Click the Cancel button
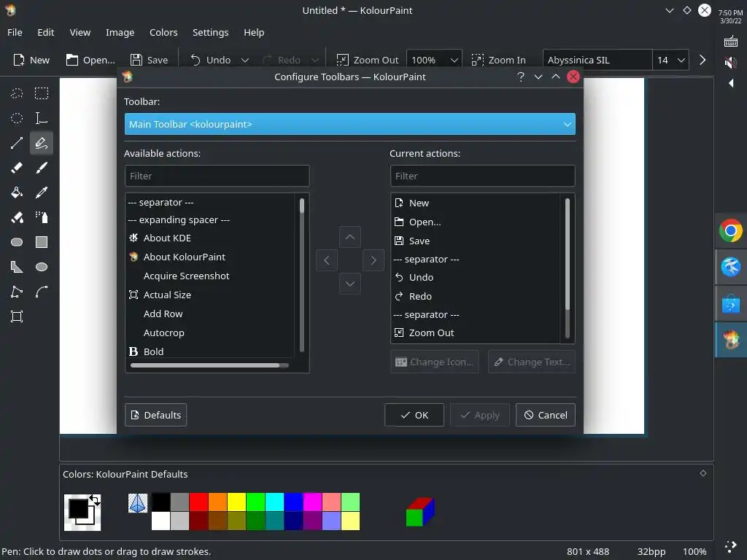Image resolution: width=747 pixels, height=560 pixels. 546,415
